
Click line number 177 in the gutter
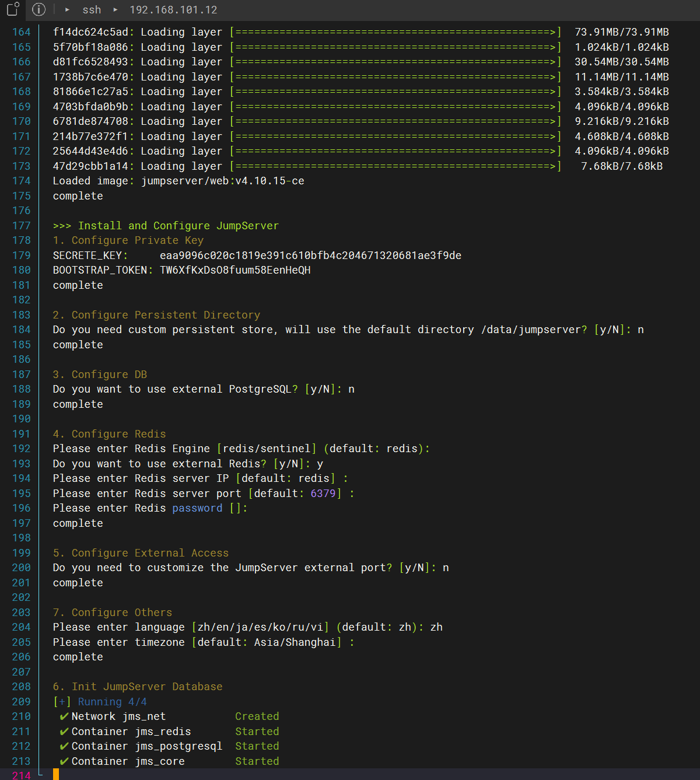tap(21, 226)
